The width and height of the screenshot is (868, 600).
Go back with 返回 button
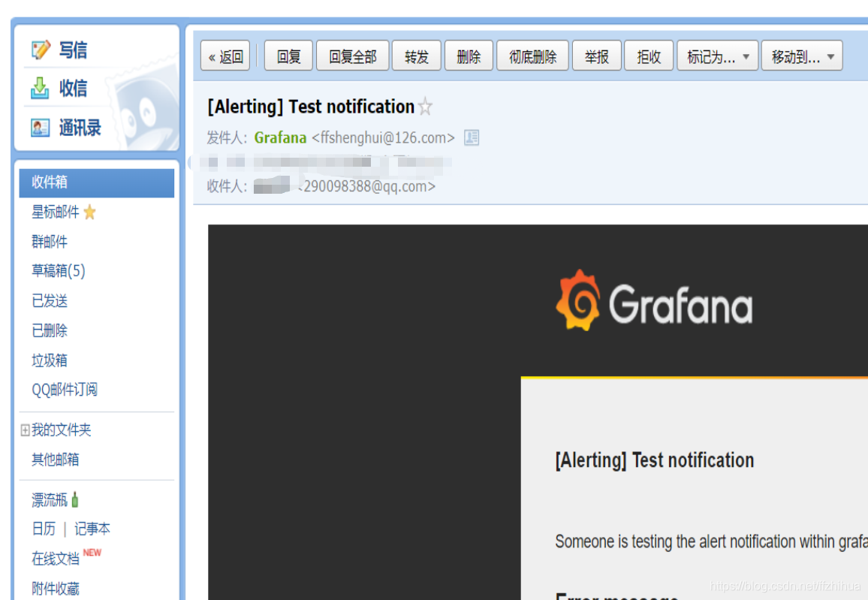point(225,56)
